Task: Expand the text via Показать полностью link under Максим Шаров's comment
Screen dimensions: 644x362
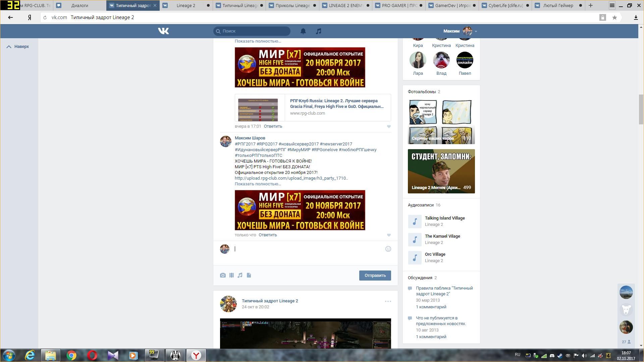Action: pos(258,184)
